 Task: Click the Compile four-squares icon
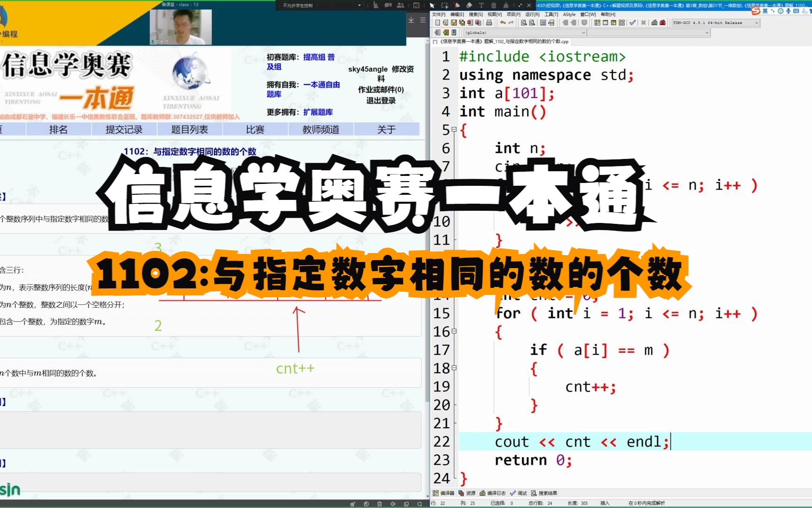tap(597, 23)
